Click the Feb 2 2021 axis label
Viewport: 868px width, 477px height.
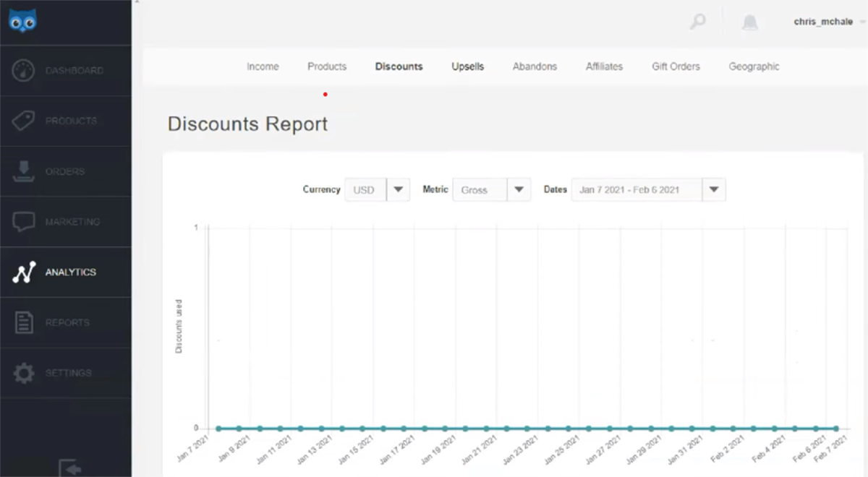(727, 448)
